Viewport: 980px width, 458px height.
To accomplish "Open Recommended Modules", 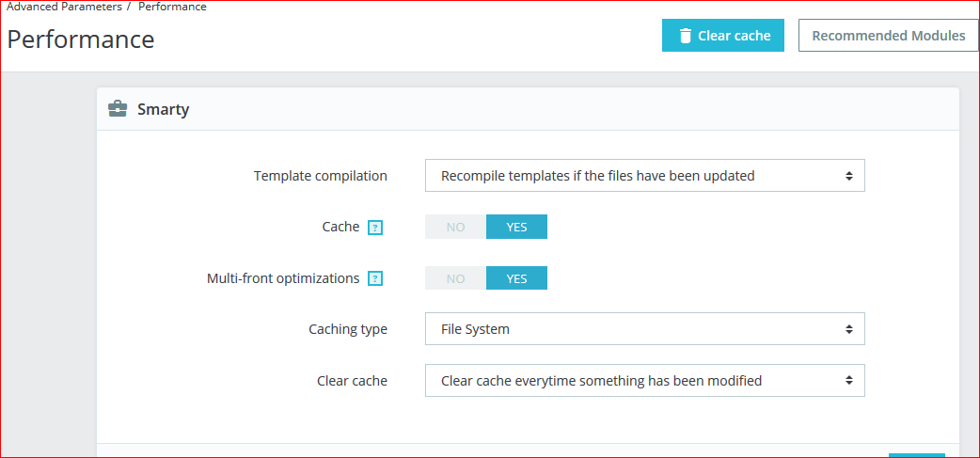I will [888, 36].
